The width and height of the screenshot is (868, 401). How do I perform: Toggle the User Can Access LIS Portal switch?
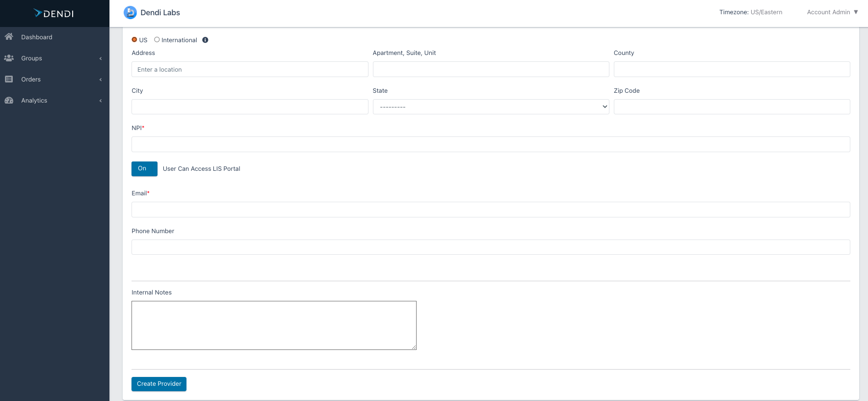[x=144, y=169]
